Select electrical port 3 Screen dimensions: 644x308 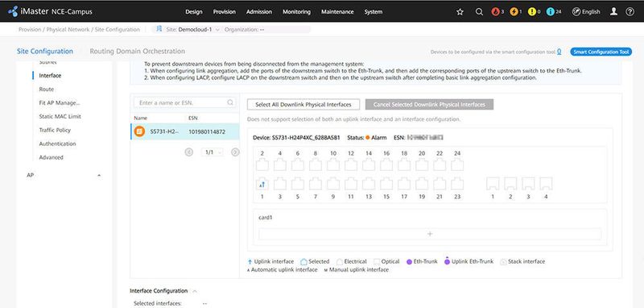coord(280,184)
